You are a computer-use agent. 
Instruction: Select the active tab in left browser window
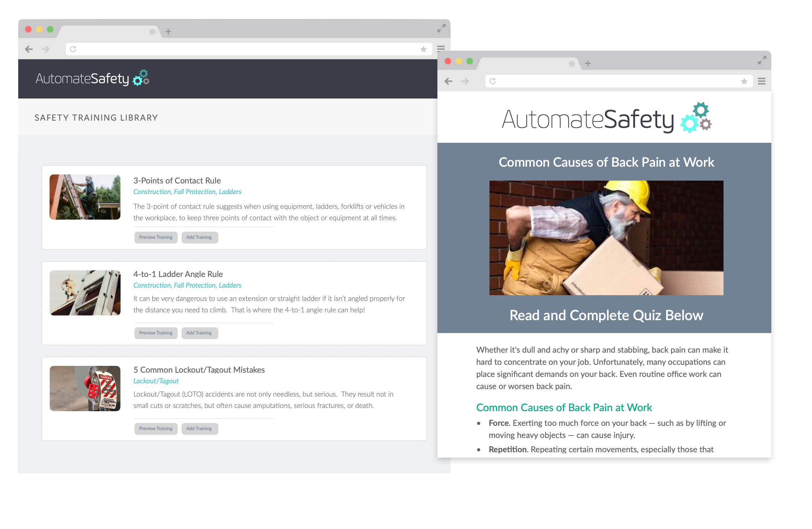tap(109, 31)
